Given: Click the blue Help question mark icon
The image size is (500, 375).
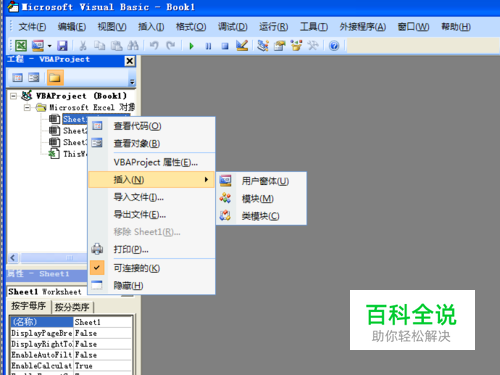Looking at the screenshot, I should (x=334, y=46).
